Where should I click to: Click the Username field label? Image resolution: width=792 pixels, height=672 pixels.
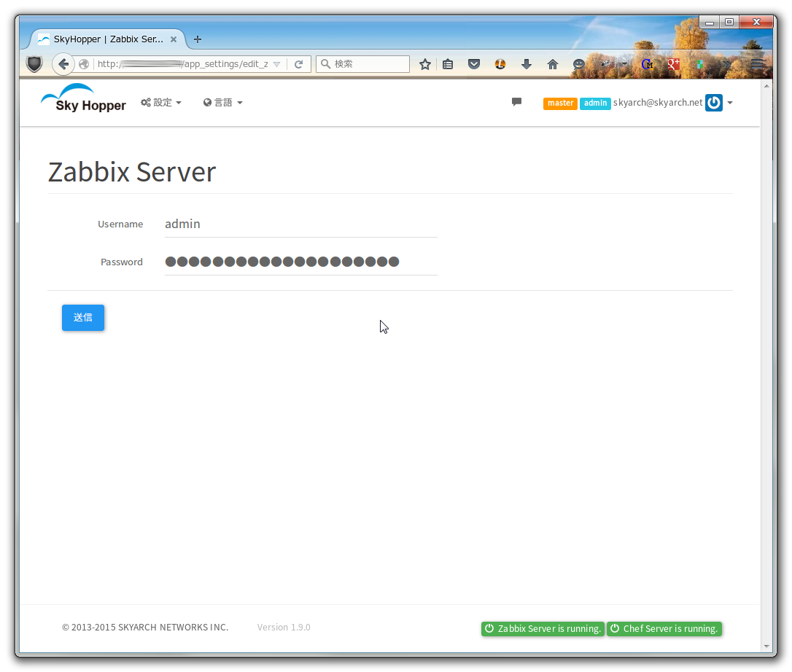[120, 224]
